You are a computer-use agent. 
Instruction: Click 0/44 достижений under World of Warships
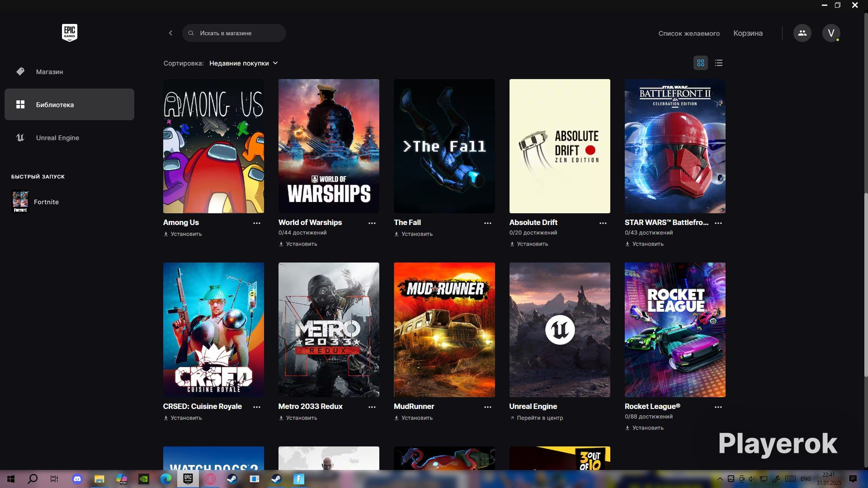tap(302, 233)
